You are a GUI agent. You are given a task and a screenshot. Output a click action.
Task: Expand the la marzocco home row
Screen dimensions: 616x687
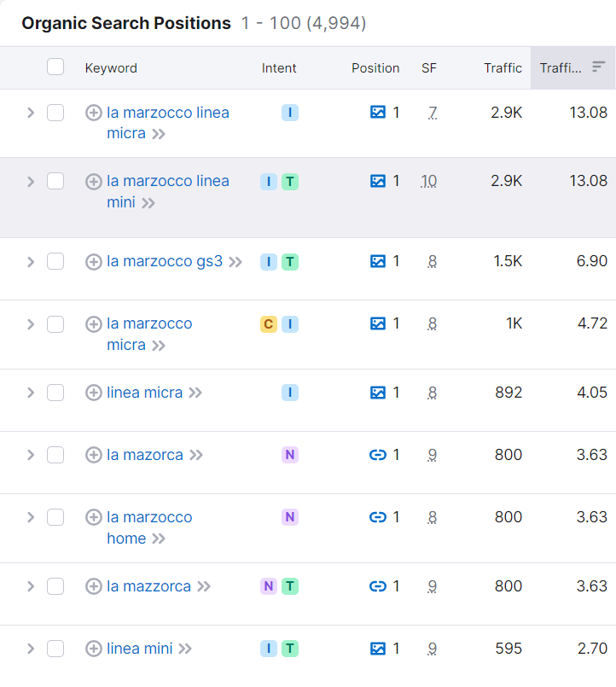(30, 517)
